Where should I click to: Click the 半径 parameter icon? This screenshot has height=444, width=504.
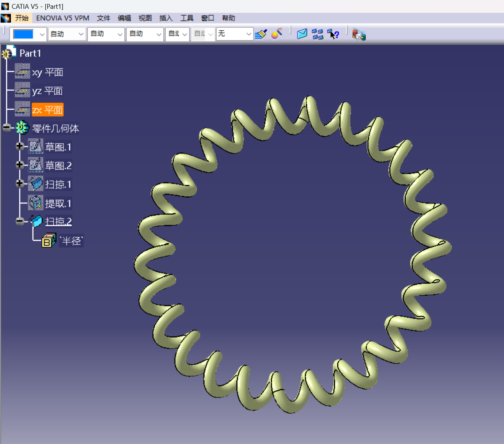point(49,240)
